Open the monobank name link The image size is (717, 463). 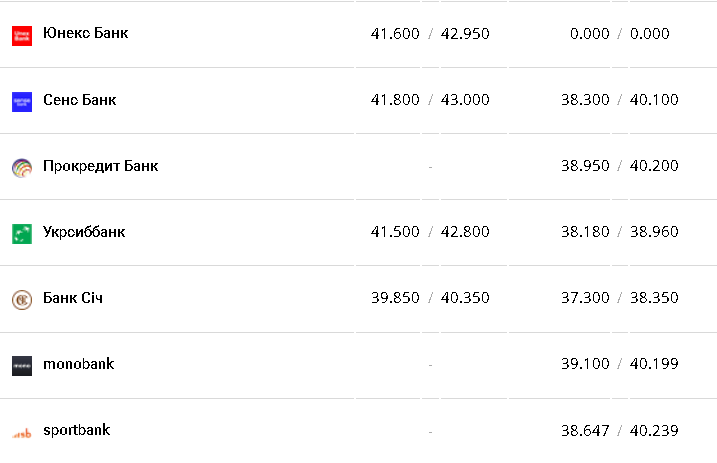[78, 364]
